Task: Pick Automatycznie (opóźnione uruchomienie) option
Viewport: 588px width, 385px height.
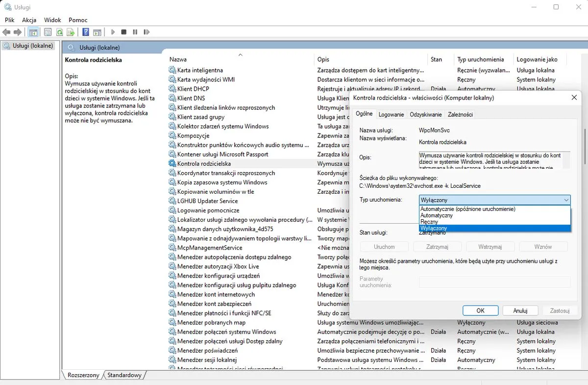Action: coord(468,209)
